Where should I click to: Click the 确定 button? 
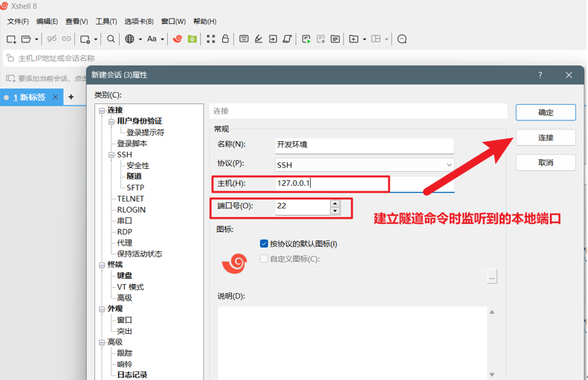tap(546, 112)
